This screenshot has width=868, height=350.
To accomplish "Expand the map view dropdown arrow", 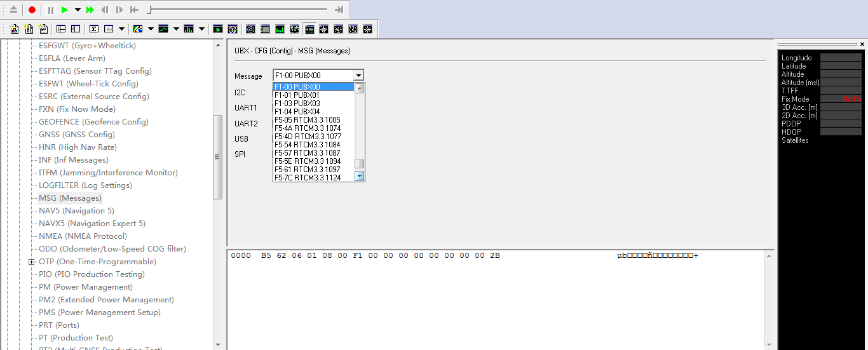I will tap(151, 29).
